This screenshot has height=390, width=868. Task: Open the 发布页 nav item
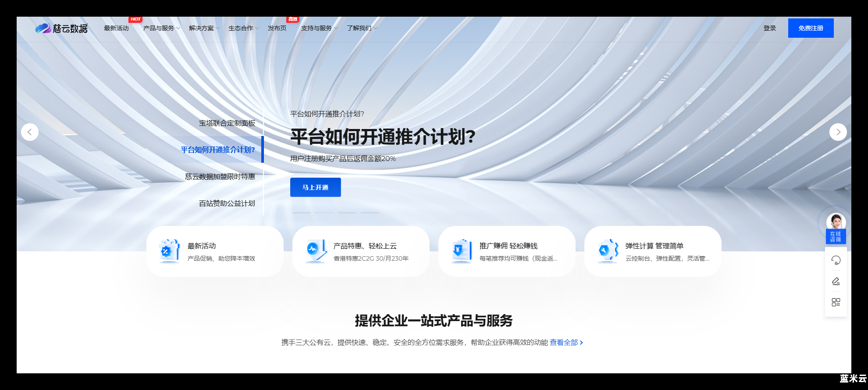pos(277,28)
